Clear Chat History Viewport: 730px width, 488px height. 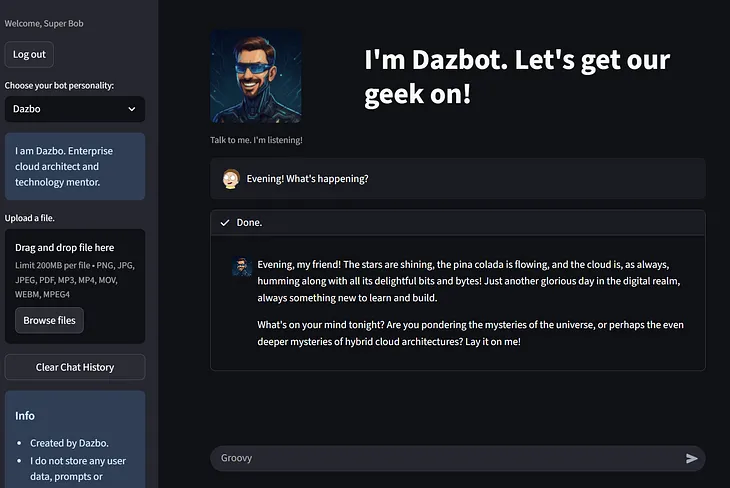(75, 367)
